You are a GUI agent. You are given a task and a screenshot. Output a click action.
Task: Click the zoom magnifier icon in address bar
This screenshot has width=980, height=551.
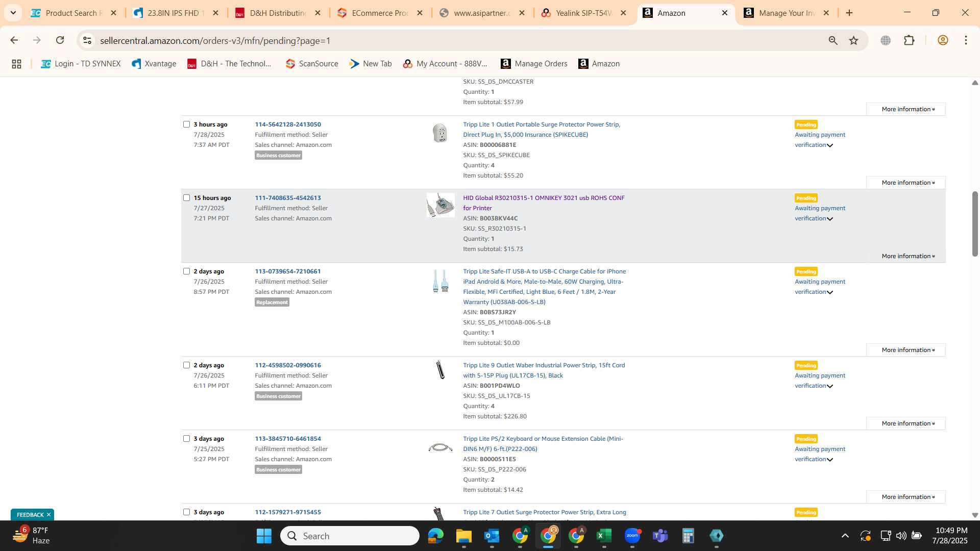(833, 40)
